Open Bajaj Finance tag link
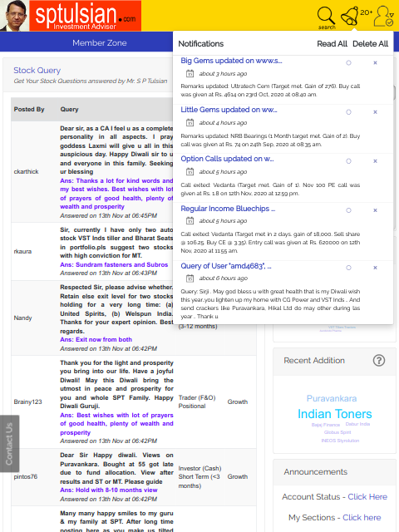 pos(326,425)
